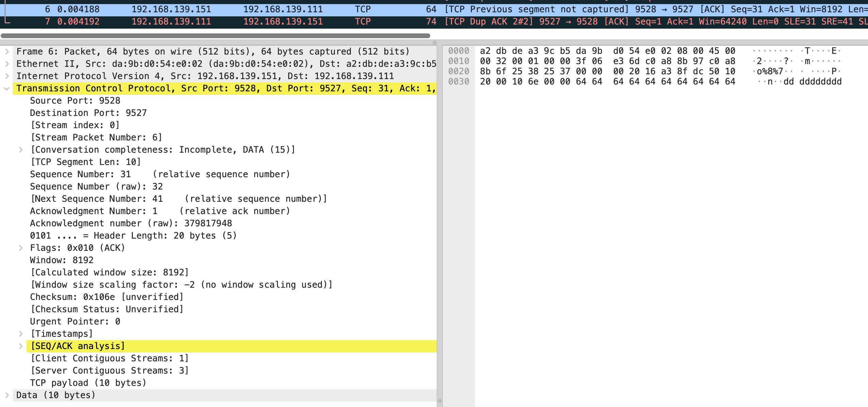Expand the Frame 6 tree node
Screen dimensions: 868x407
click(x=7, y=51)
